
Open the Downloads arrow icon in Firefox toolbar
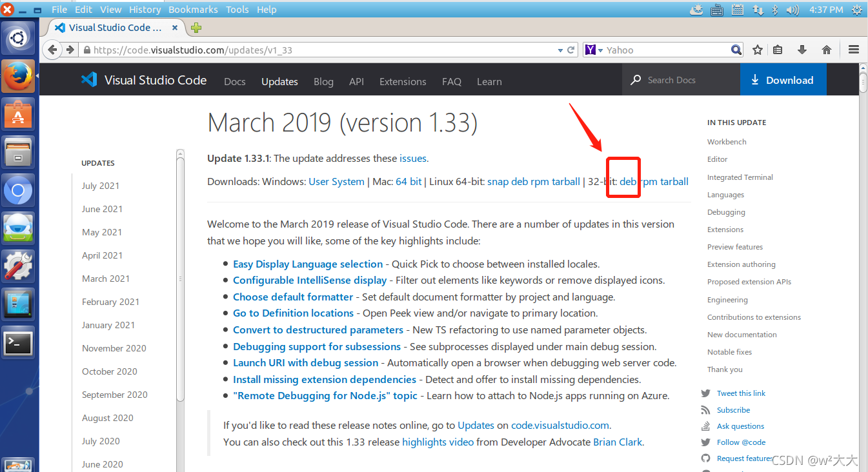[x=803, y=50]
